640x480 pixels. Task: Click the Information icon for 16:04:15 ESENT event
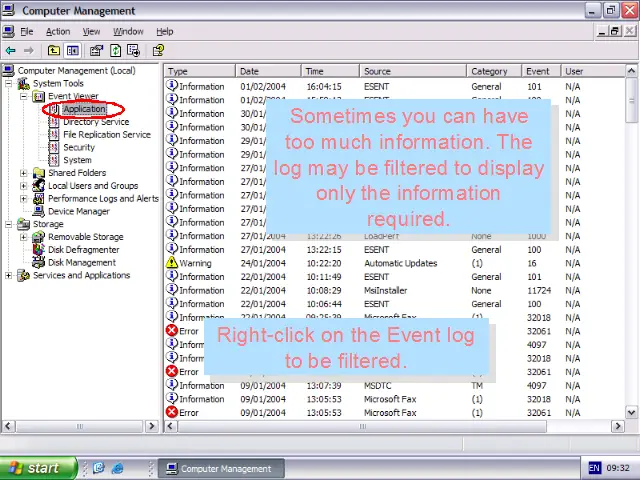(172, 85)
